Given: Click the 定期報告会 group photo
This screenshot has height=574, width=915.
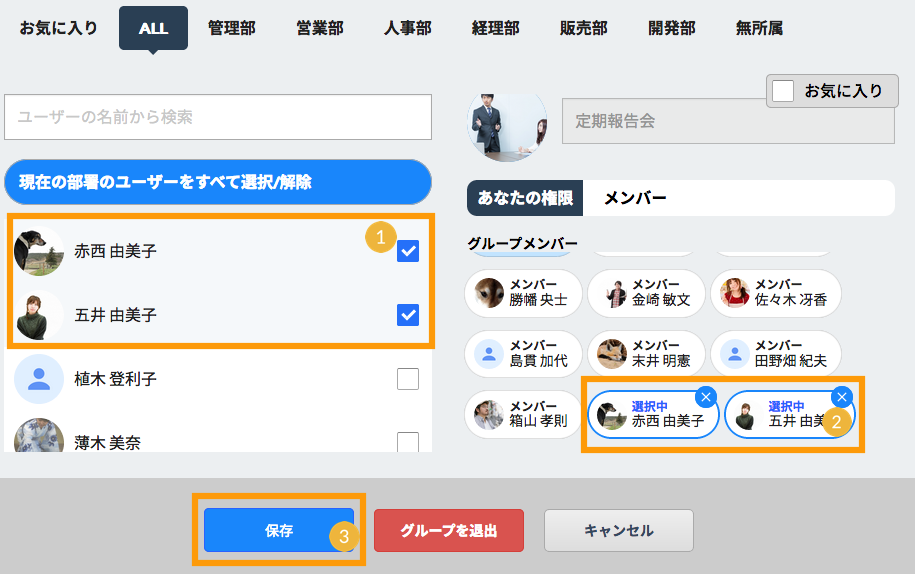Looking at the screenshot, I should point(507,123).
